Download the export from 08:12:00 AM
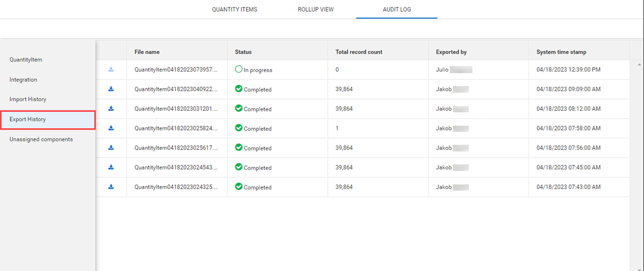This screenshot has height=271, width=644. [x=111, y=109]
